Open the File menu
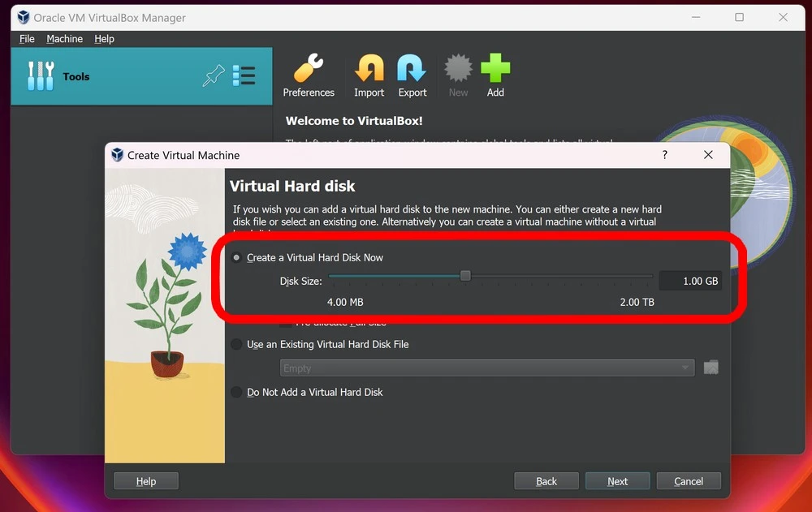812x512 pixels. click(x=27, y=39)
